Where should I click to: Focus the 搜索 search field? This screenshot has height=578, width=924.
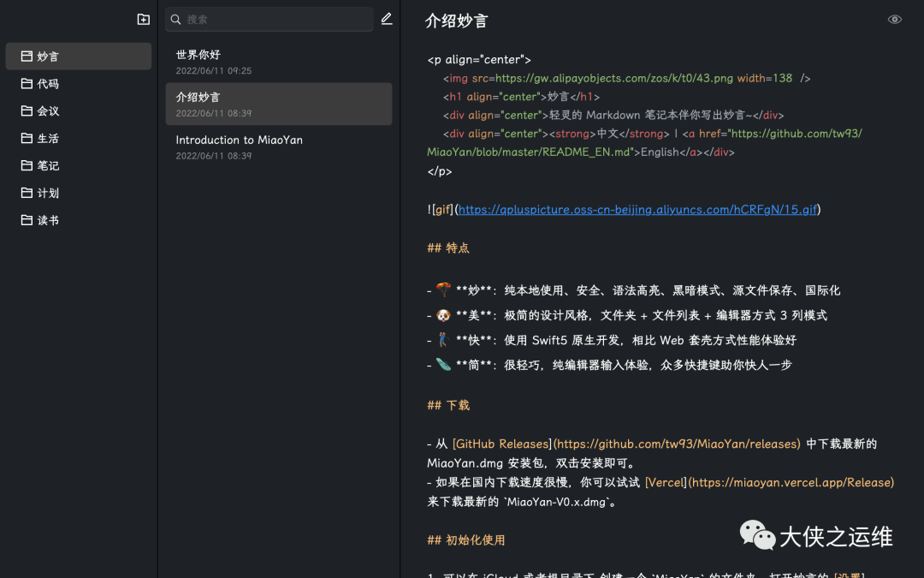pyautogui.click(x=269, y=20)
